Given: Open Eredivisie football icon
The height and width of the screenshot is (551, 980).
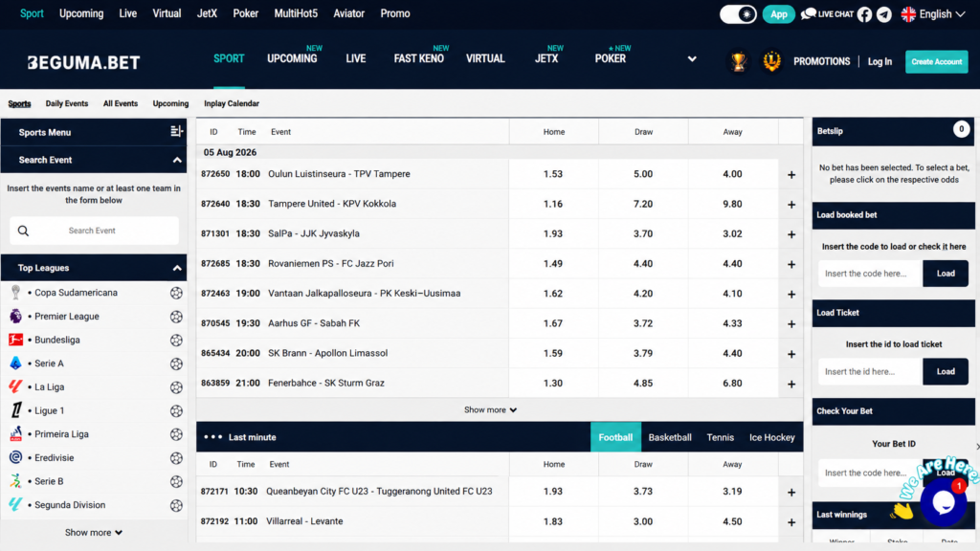Looking at the screenshot, I should coord(176,458).
